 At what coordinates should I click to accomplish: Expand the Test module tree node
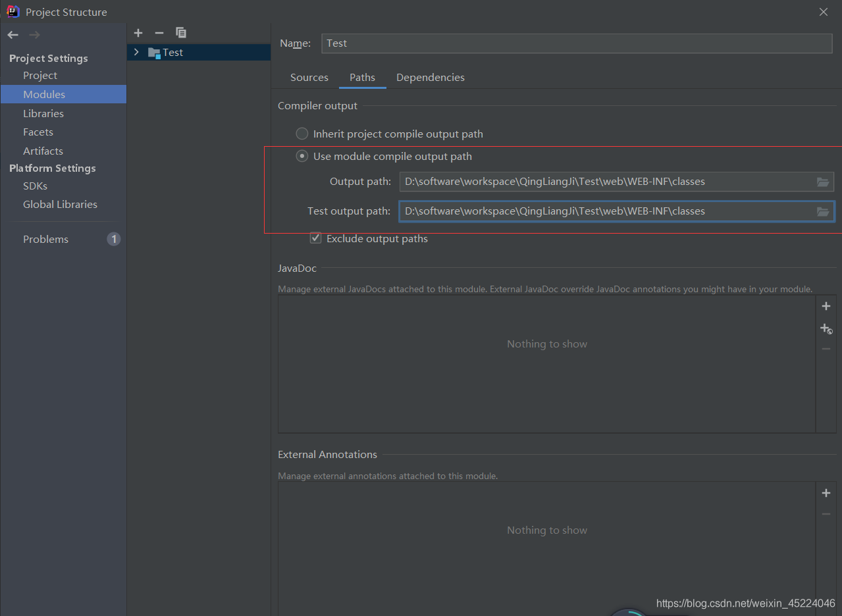tap(136, 52)
